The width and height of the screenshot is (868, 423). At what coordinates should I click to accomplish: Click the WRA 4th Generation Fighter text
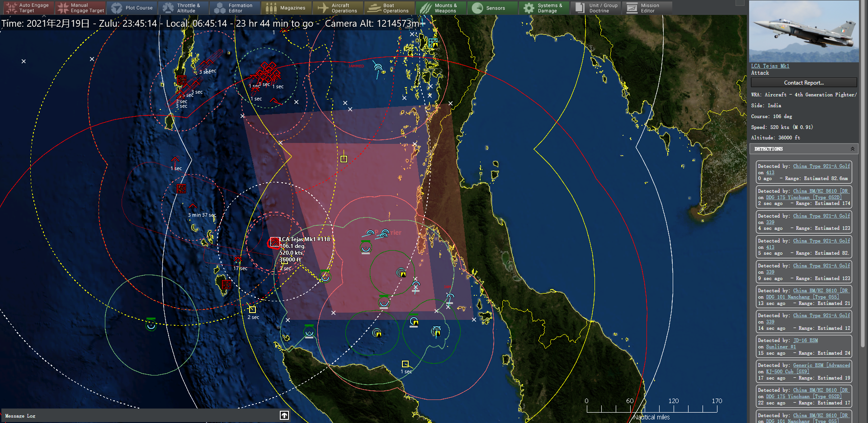tap(804, 95)
